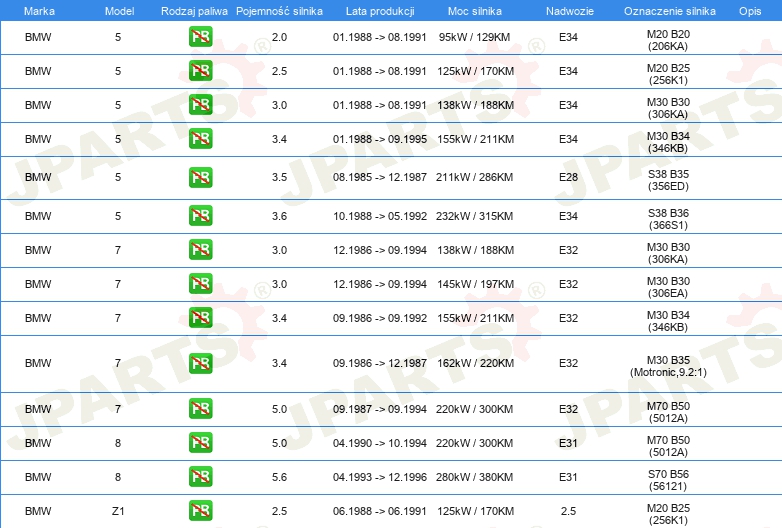
Task: Click the fuel icon in the 3.6 S38 B36 row
Action: pyautogui.click(x=200, y=216)
